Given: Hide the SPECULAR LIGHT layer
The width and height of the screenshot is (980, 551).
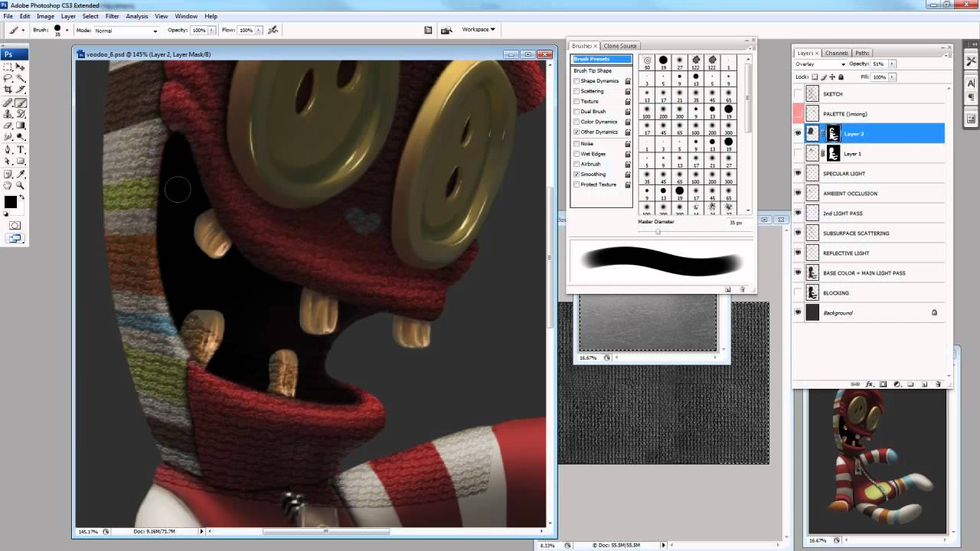Looking at the screenshot, I should point(798,174).
